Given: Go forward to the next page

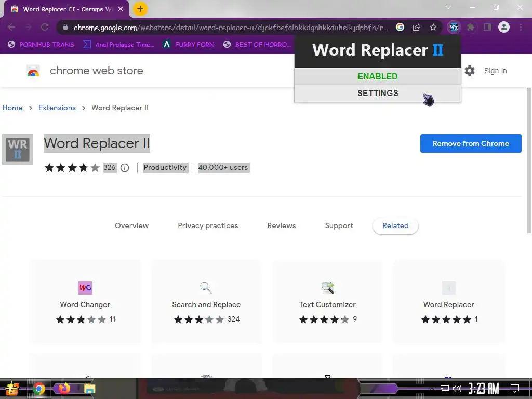Looking at the screenshot, I should tap(28, 27).
